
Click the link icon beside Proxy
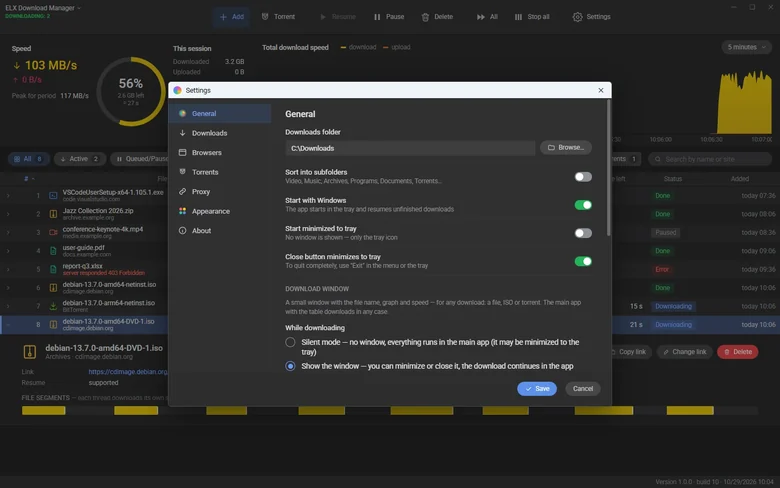coord(183,192)
